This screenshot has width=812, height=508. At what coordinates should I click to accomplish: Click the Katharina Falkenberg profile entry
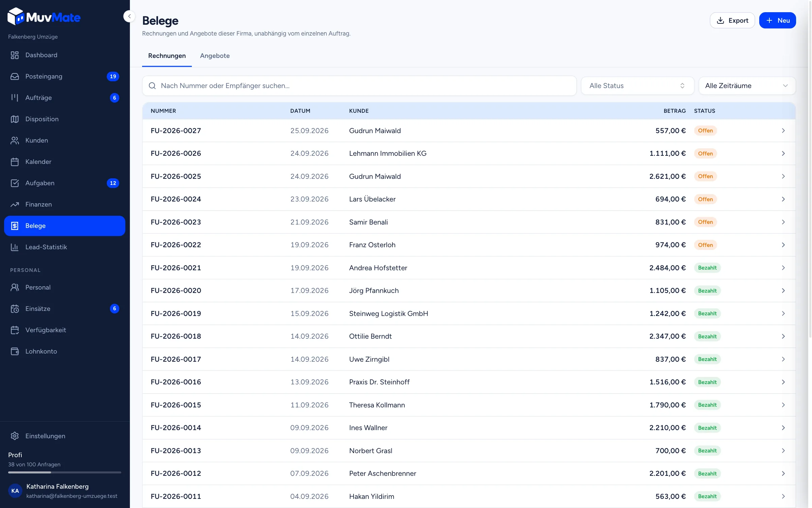pos(65,491)
